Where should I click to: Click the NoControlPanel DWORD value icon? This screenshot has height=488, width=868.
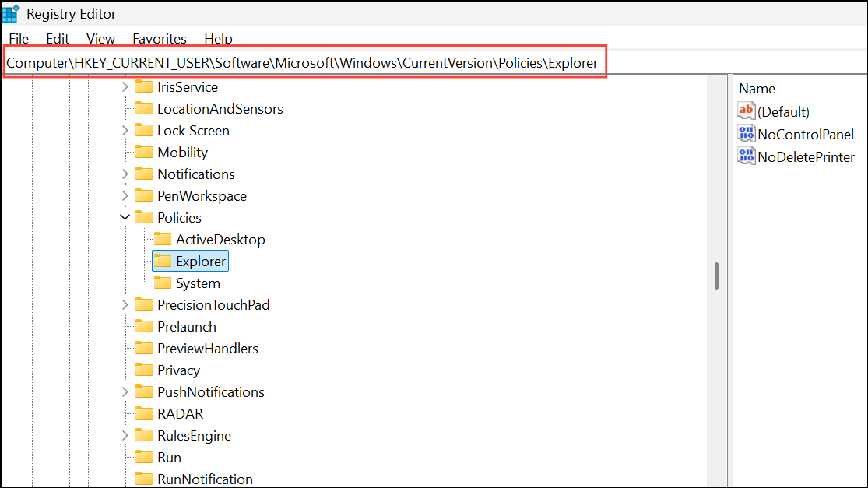[747, 134]
